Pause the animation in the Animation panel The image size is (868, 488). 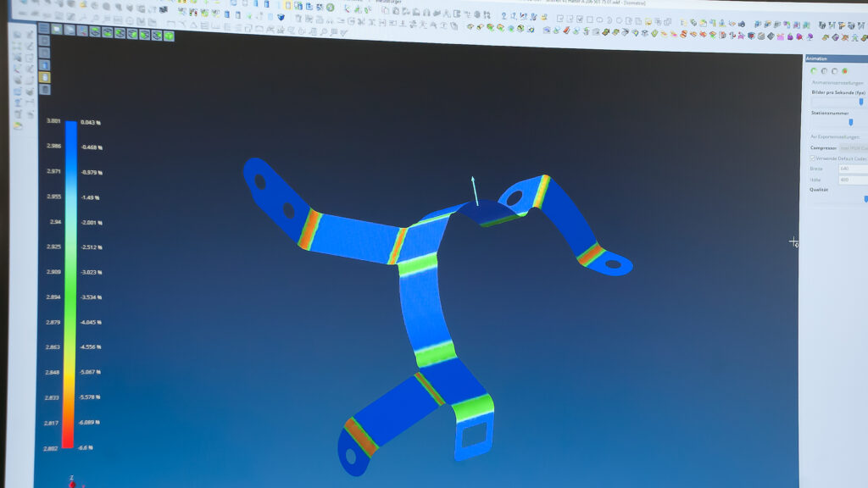tap(824, 71)
